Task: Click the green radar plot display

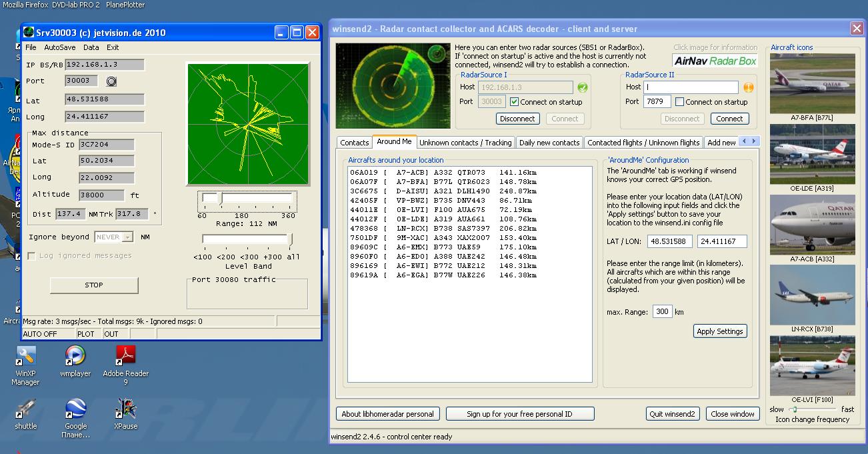Action: (248, 124)
